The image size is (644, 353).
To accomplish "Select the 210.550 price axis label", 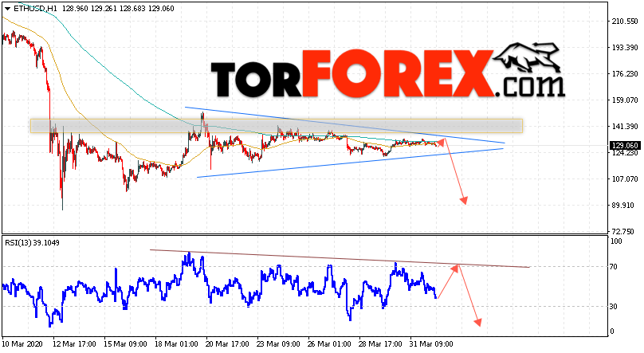I will (625, 22).
